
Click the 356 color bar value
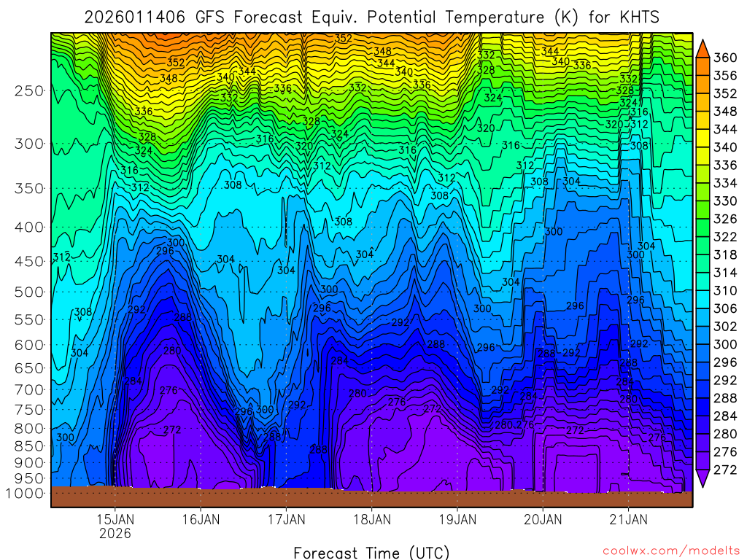pos(725,76)
